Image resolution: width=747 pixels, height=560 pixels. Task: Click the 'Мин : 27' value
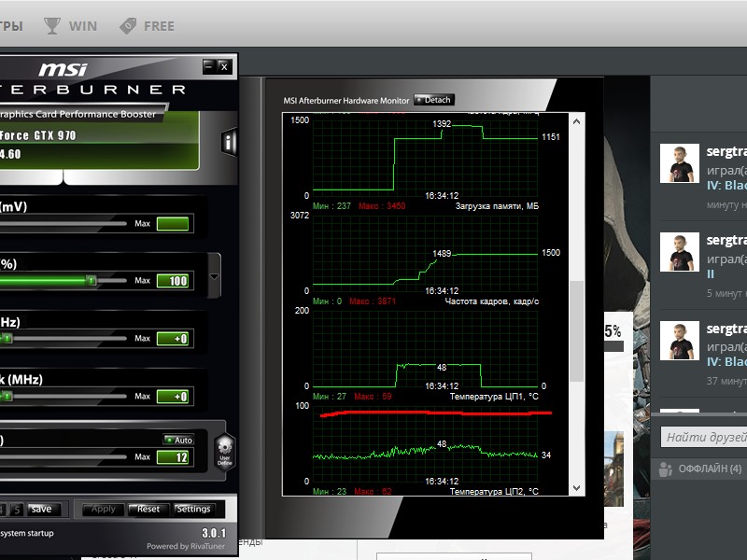[x=330, y=396]
